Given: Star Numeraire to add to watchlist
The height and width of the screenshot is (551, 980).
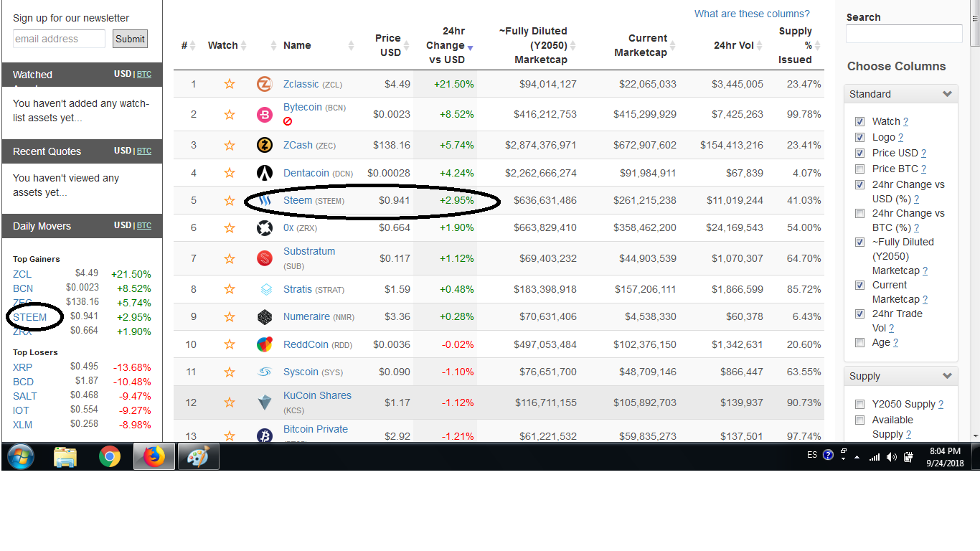Looking at the screenshot, I should (230, 316).
